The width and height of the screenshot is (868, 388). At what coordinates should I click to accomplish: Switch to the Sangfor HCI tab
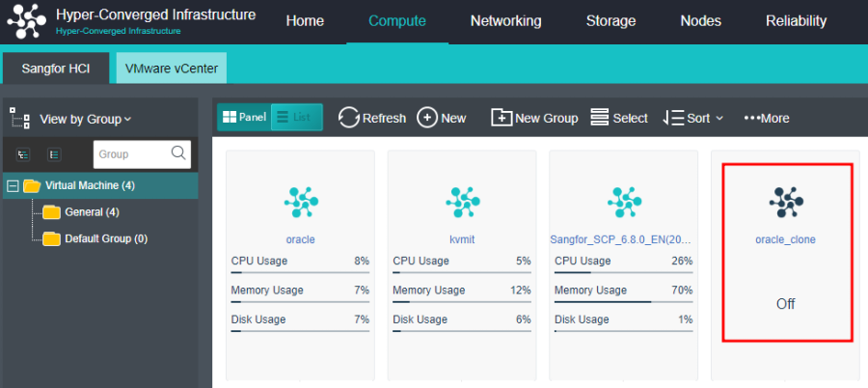(x=56, y=69)
